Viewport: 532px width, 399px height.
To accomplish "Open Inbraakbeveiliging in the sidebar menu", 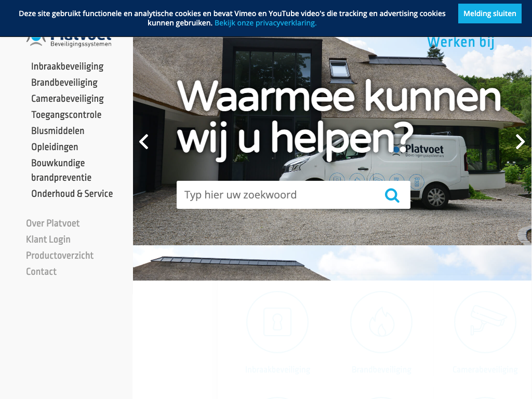I will click(67, 66).
